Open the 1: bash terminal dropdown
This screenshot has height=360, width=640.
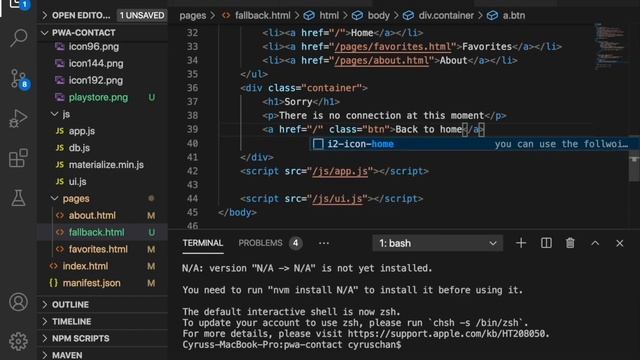click(438, 243)
